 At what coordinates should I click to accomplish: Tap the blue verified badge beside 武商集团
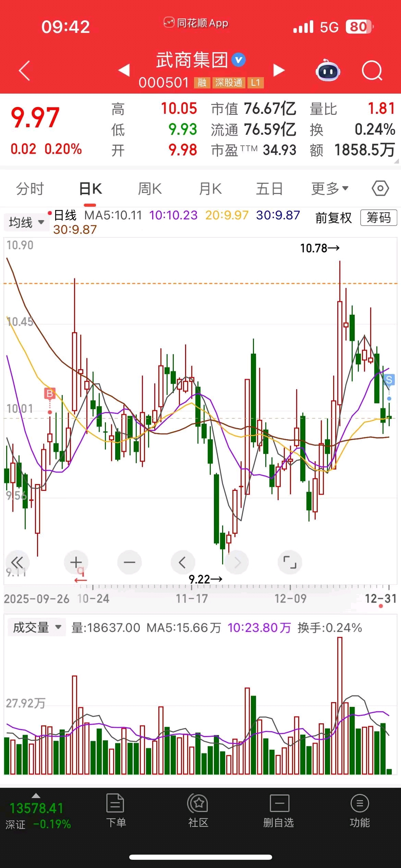point(239,60)
